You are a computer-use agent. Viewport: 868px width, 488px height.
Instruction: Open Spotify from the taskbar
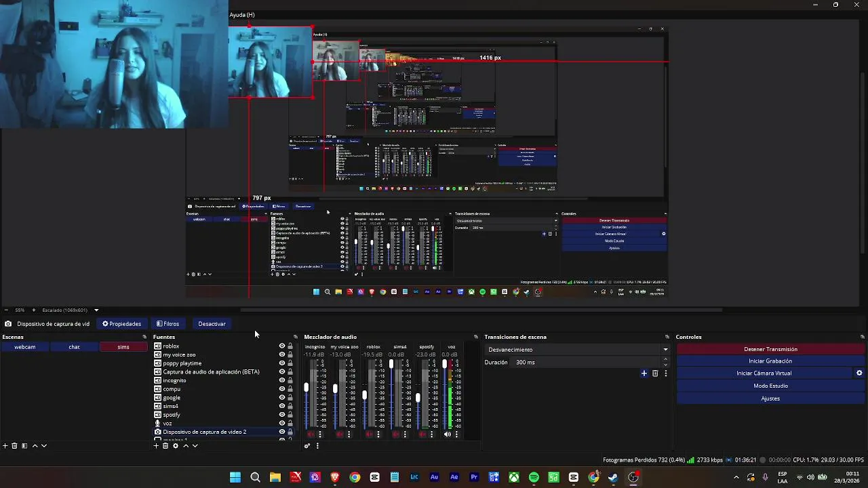pos(534,477)
